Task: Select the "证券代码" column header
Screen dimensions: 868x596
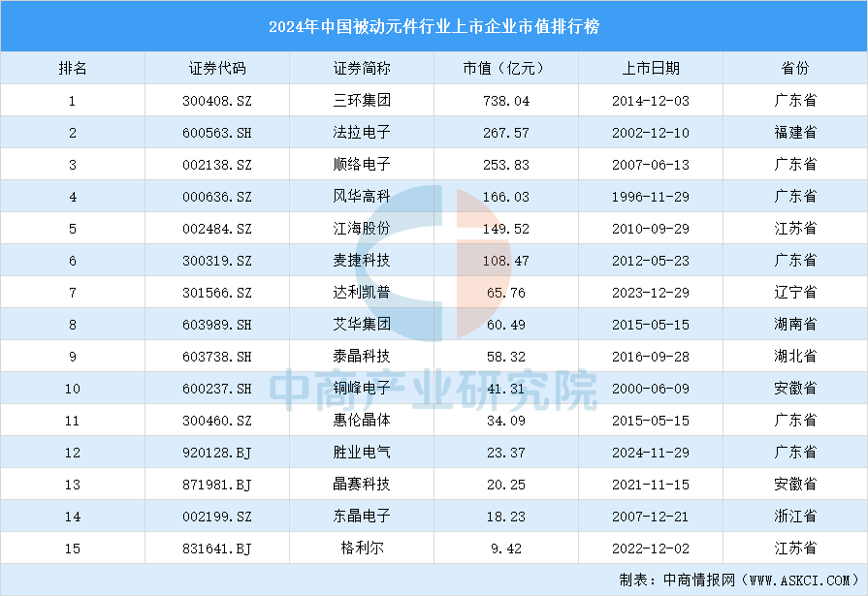Action: 217,68
